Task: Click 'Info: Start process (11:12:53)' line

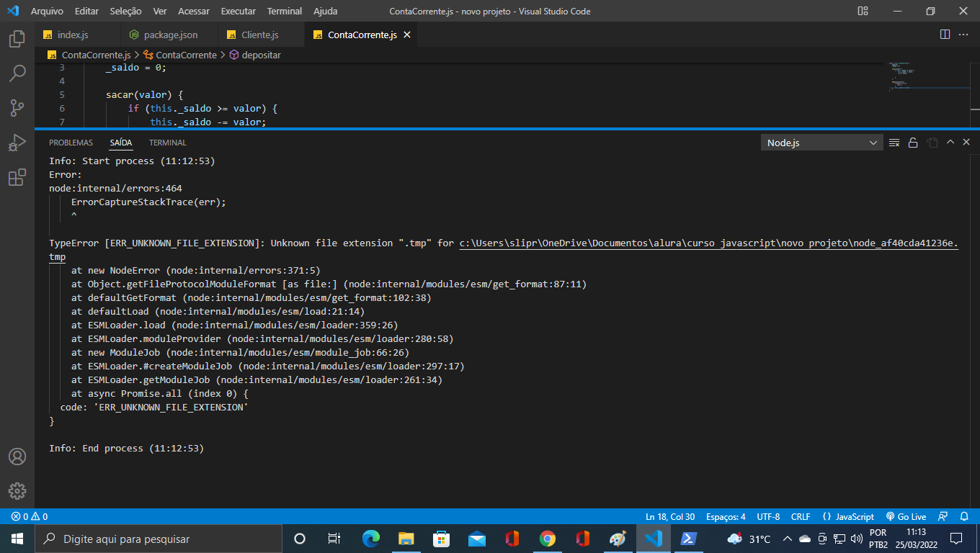Action: click(132, 161)
